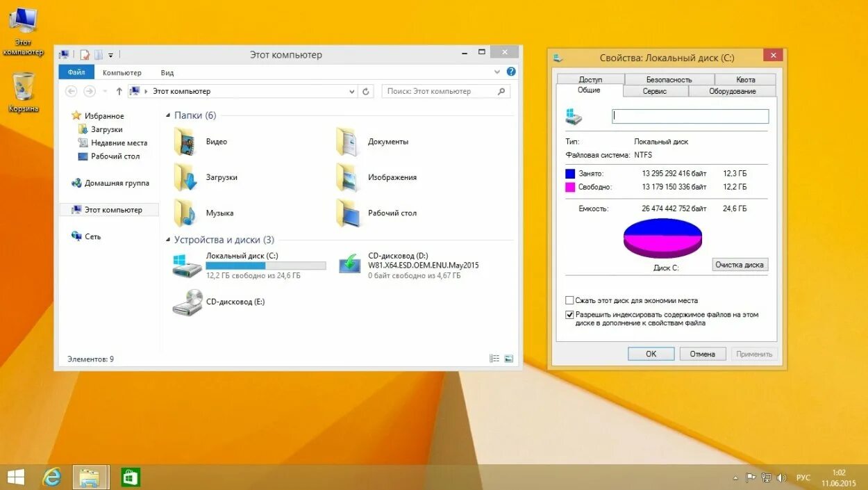The image size is (868, 490).
Task: Click the search magnifier icon
Action: pyautogui.click(x=501, y=91)
